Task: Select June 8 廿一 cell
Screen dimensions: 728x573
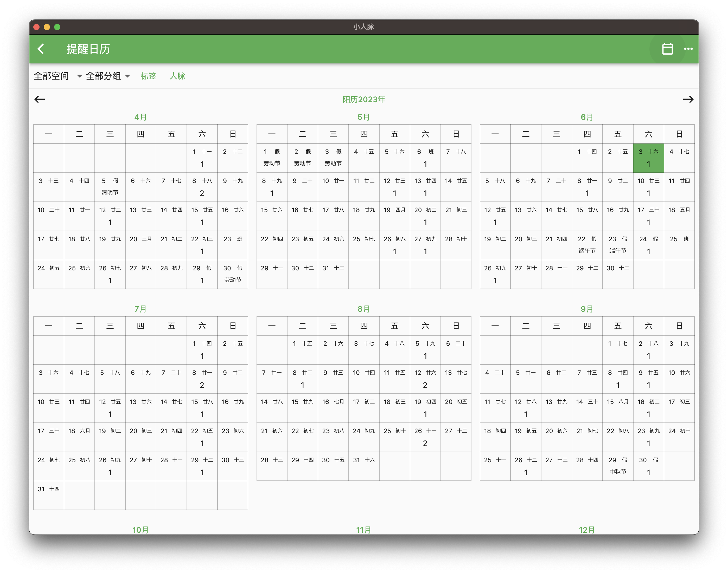Action: [x=587, y=187]
